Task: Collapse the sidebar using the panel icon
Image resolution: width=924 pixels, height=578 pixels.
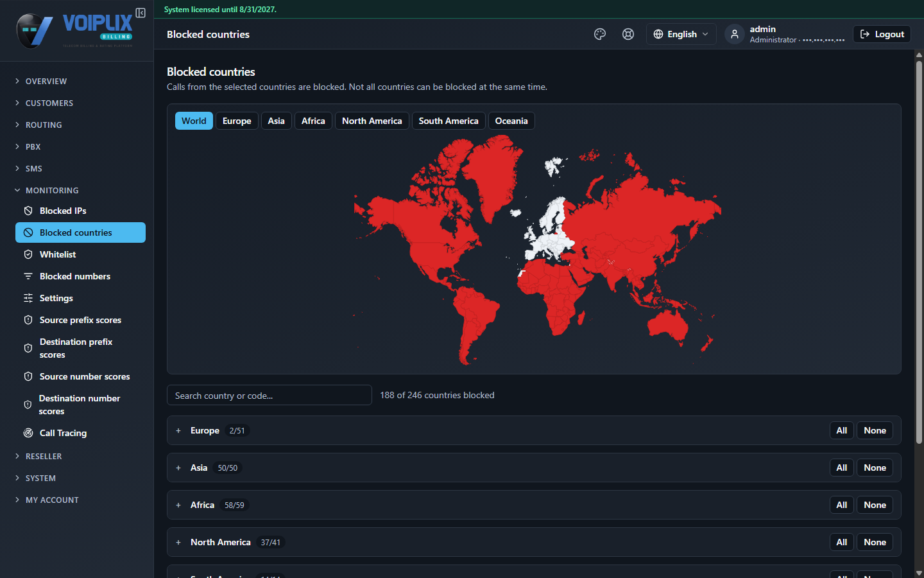Action: coord(141,13)
